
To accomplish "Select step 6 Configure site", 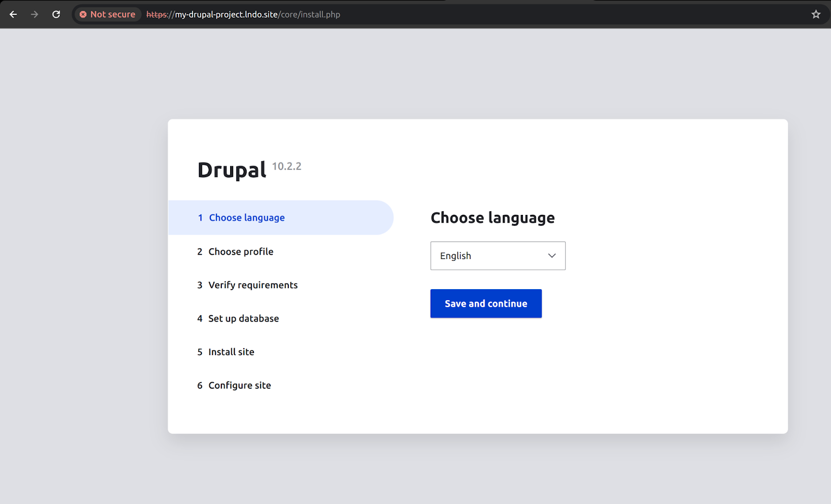I will [234, 385].
